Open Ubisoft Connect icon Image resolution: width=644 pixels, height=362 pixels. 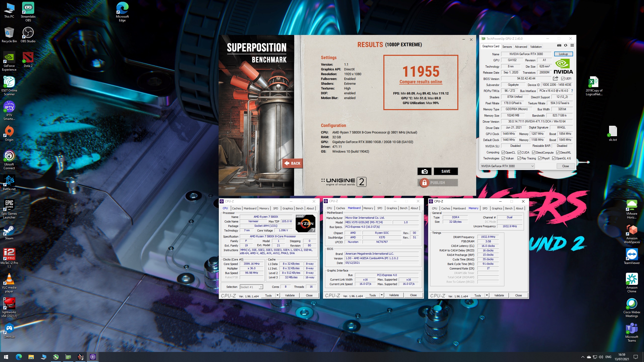pos(9,160)
